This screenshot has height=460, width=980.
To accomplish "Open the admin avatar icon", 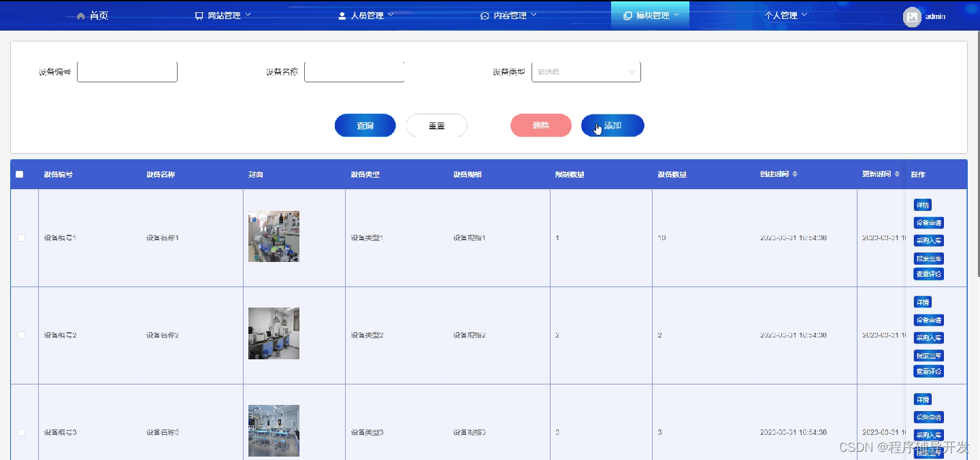I will (912, 16).
